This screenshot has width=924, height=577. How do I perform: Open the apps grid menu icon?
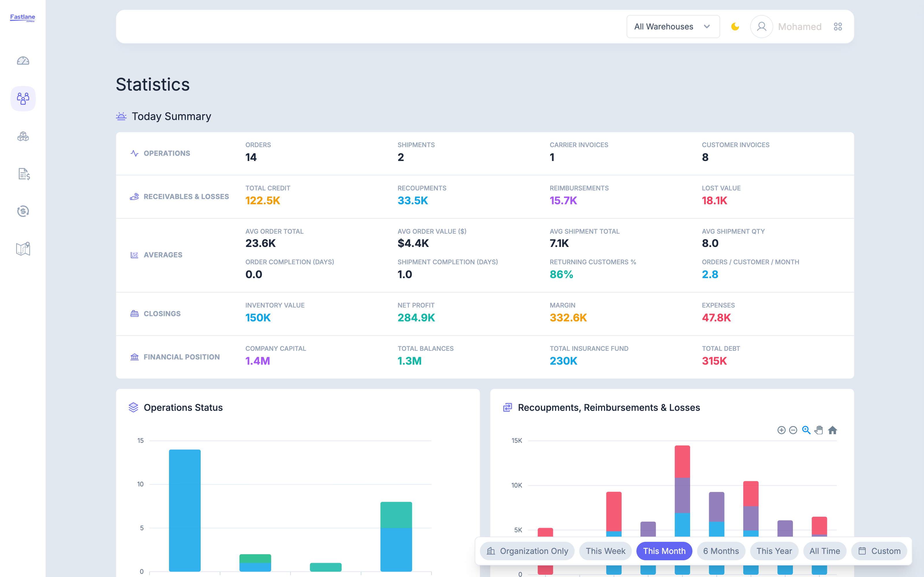(x=838, y=27)
